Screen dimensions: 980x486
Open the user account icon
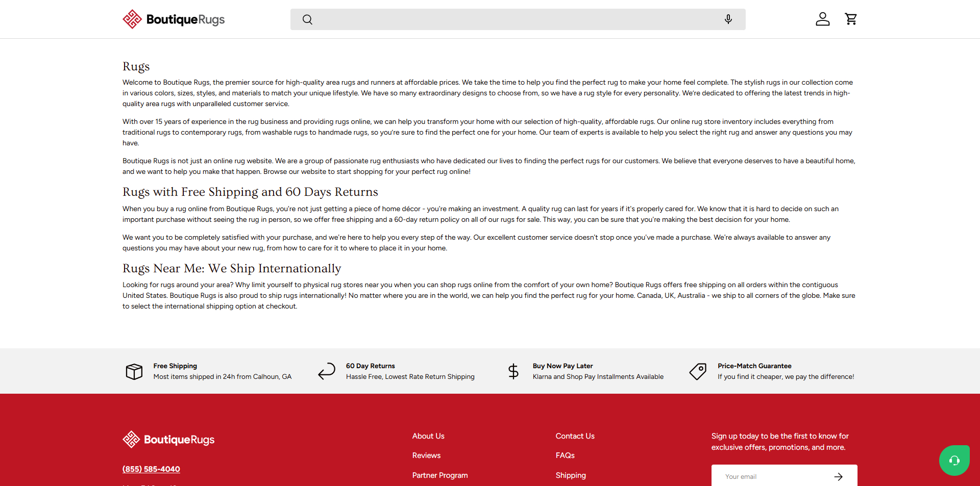tap(822, 19)
